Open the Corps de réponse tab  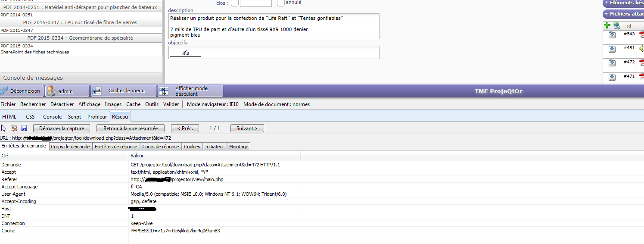pos(161,147)
